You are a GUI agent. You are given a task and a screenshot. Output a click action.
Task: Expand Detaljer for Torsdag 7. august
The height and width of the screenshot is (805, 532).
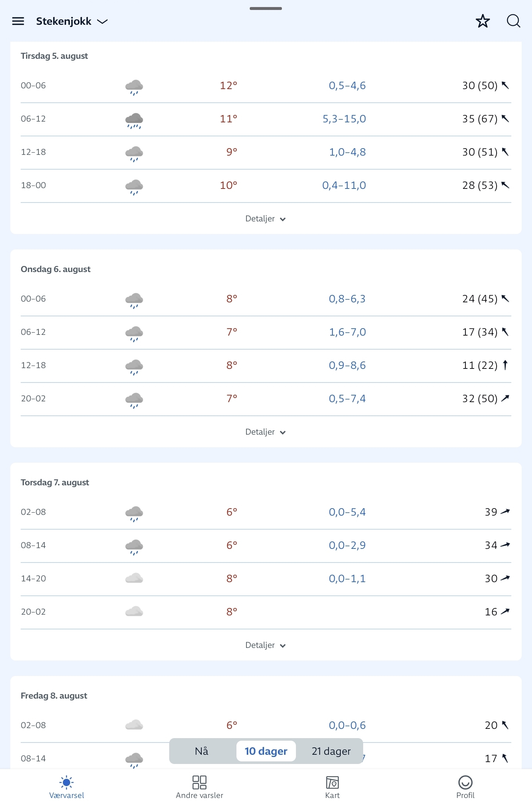(265, 645)
